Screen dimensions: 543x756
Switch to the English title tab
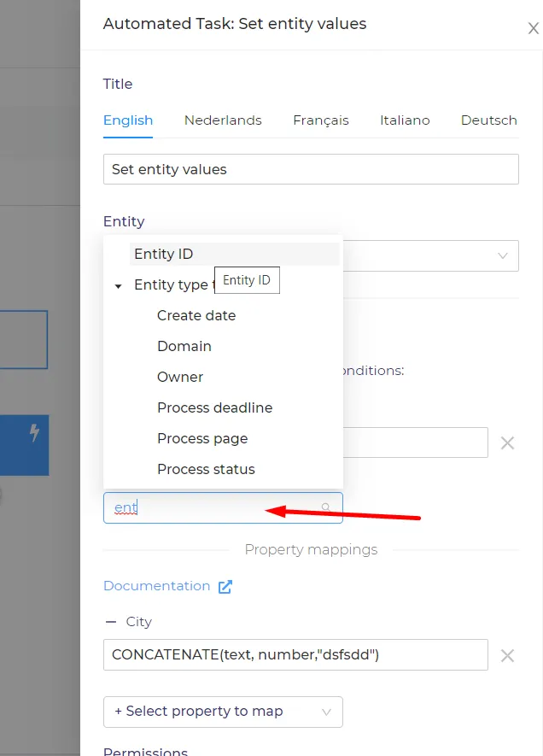pyautogui.click(x=128, y=120)
